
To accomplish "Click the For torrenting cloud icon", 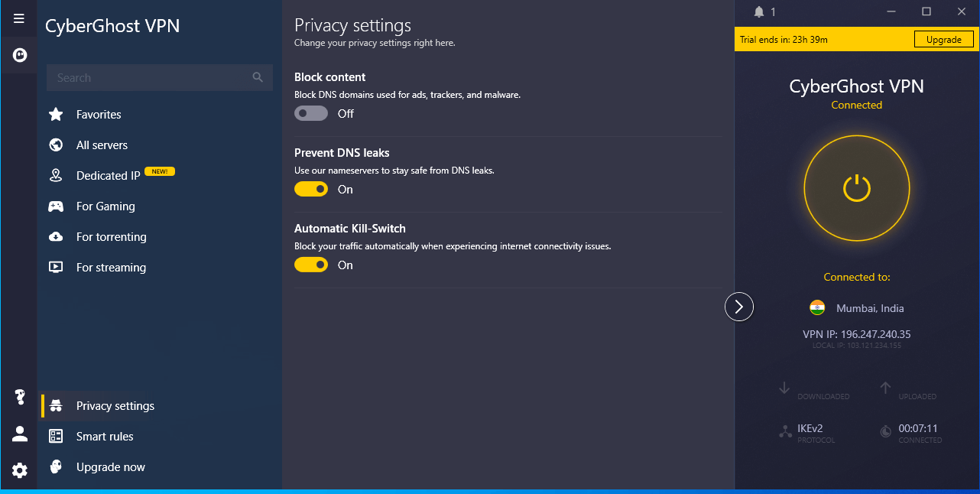I will click(x=56, y=237).
